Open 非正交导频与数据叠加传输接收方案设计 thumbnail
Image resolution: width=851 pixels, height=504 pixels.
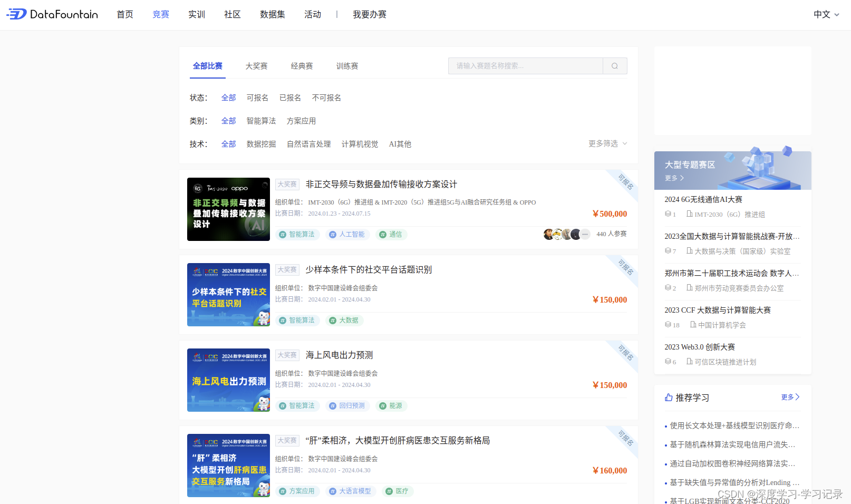228,209
